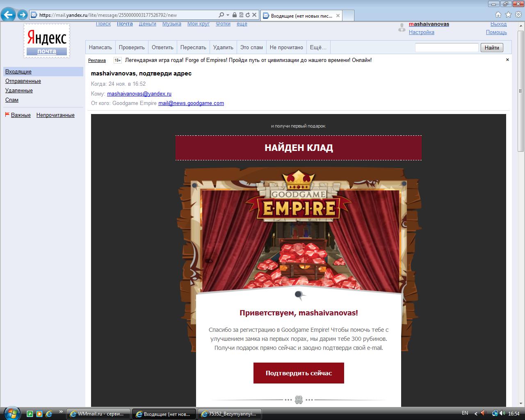Open browser Tools gear menu
Screen dimensions: 525x420
(x=518, y=15)
